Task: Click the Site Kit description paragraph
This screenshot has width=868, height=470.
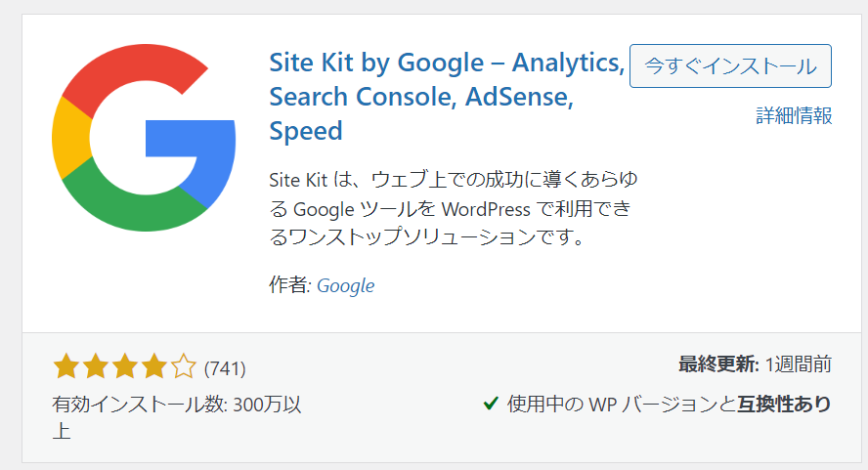Action: (452, 208)
